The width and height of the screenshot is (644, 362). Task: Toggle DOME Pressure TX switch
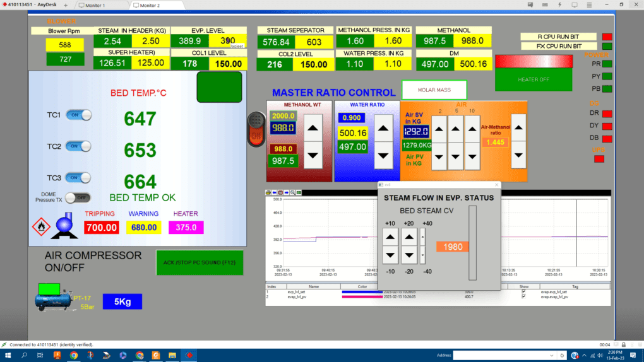[78, 198]
